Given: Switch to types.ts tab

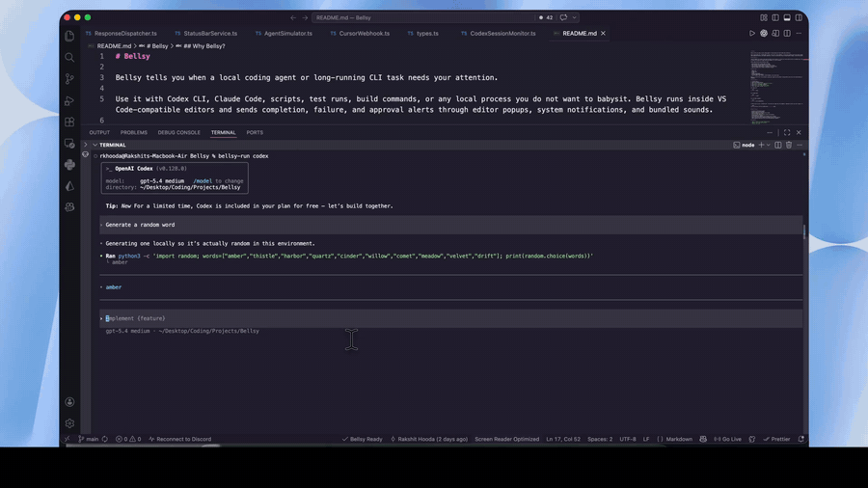Looking at the screenshot, I should [423, 33].
